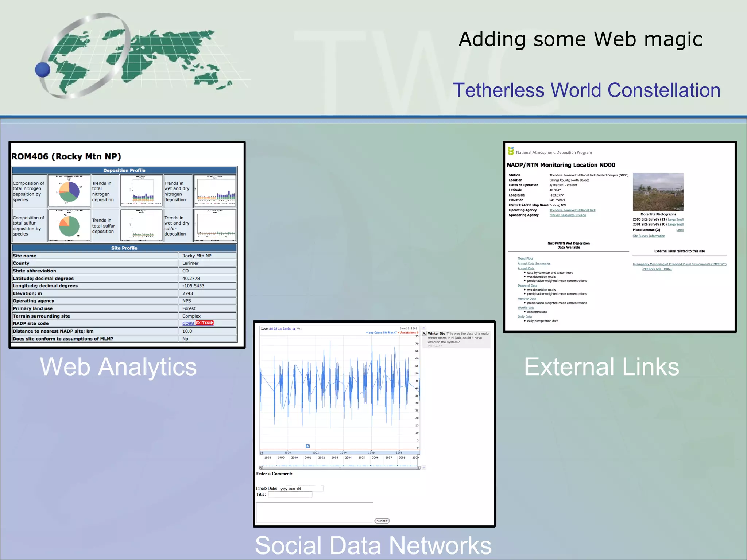
Task: Click the red EXIT EPA badge
Action: 204,323
